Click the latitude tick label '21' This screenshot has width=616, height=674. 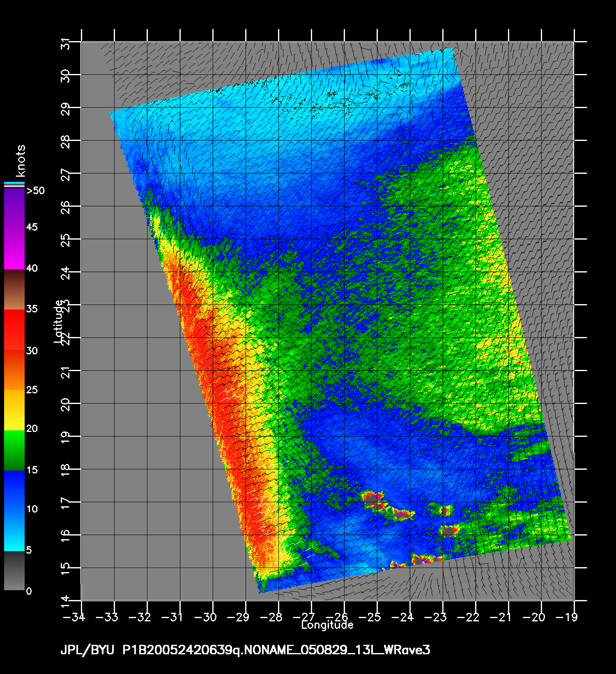65,373
